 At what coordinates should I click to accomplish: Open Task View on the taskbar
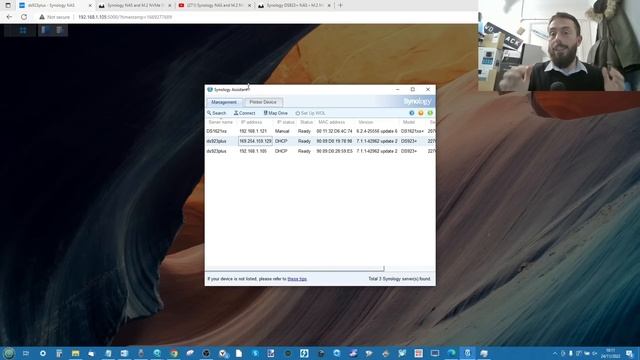click(26, 353)
